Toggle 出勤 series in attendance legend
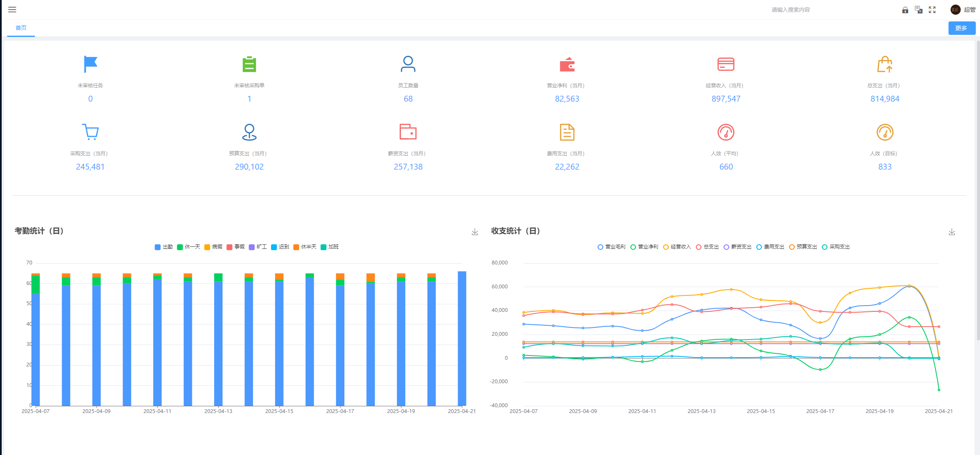980x455 pixels. point(164,247)
